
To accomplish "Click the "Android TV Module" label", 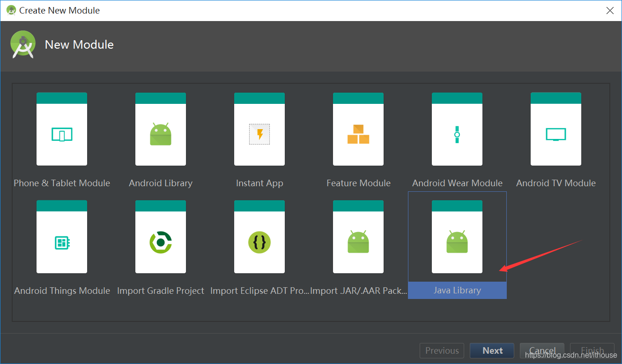I will [x=556, y=183].
